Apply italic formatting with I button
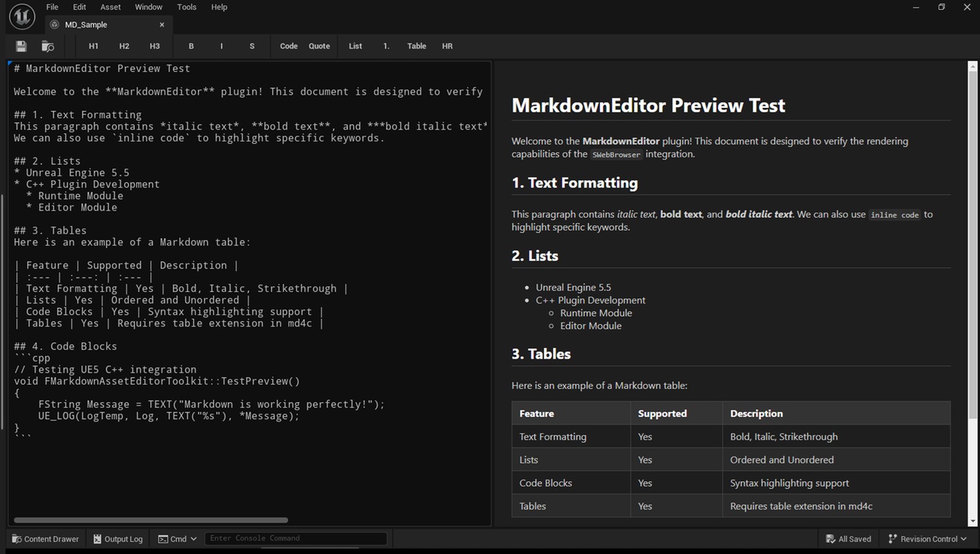Image resolution: width=980 pixels, height=554 pixels. coord(221,46)
